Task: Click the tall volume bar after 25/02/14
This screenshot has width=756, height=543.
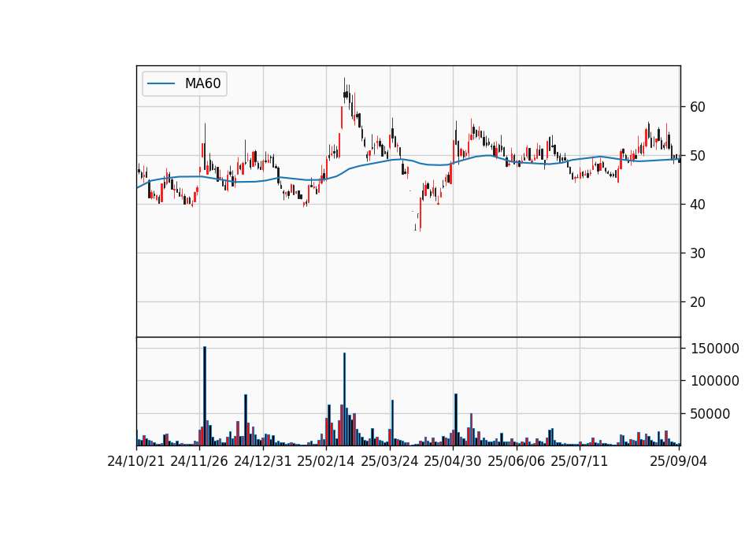Action: pyautogui.click(x=344, y=399)
